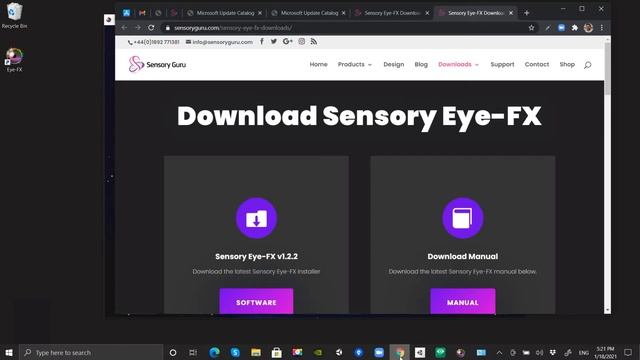This screenshot has width=640, height=360.
Task: Open a new Chrome tab
Action: click(x=527, y=13)
